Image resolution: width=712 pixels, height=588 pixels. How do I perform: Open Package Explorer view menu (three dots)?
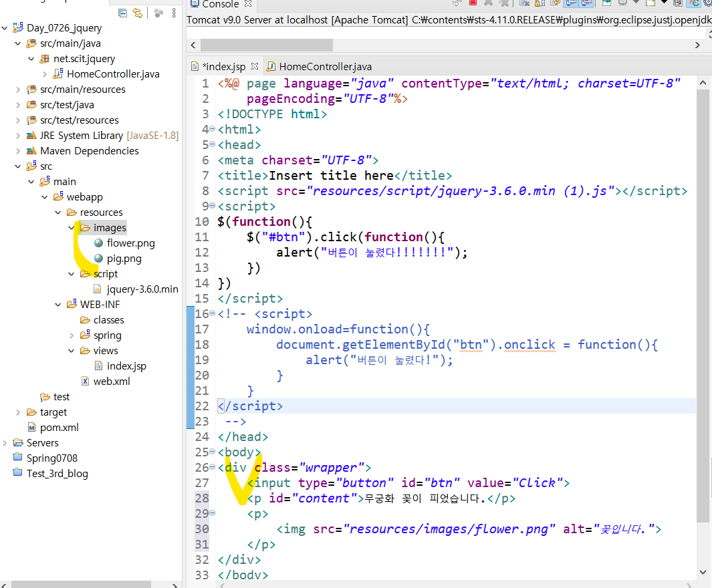point(174,13)
